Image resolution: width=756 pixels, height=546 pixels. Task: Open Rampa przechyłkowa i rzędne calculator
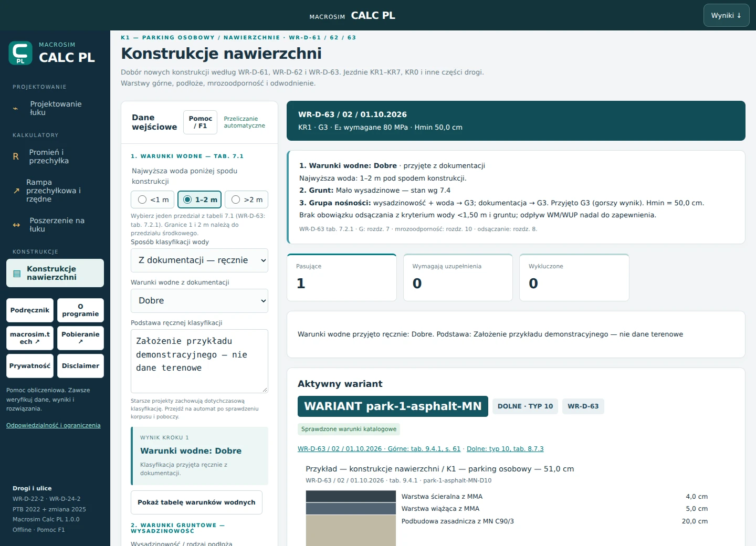tap(55, 191)
